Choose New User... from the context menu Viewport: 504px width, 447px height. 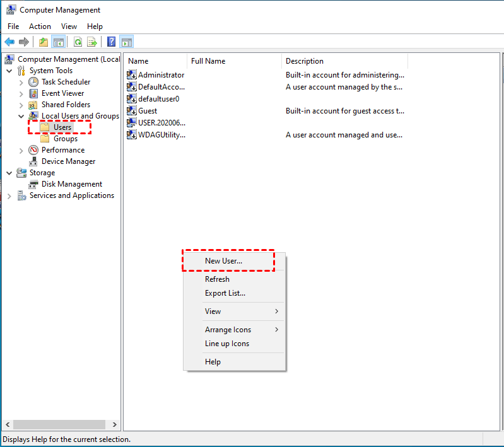(223, 261)
